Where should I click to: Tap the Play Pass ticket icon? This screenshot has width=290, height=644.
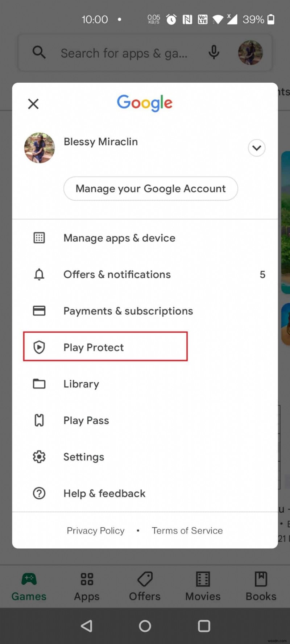pyautogui.click(x=39, y=420)
